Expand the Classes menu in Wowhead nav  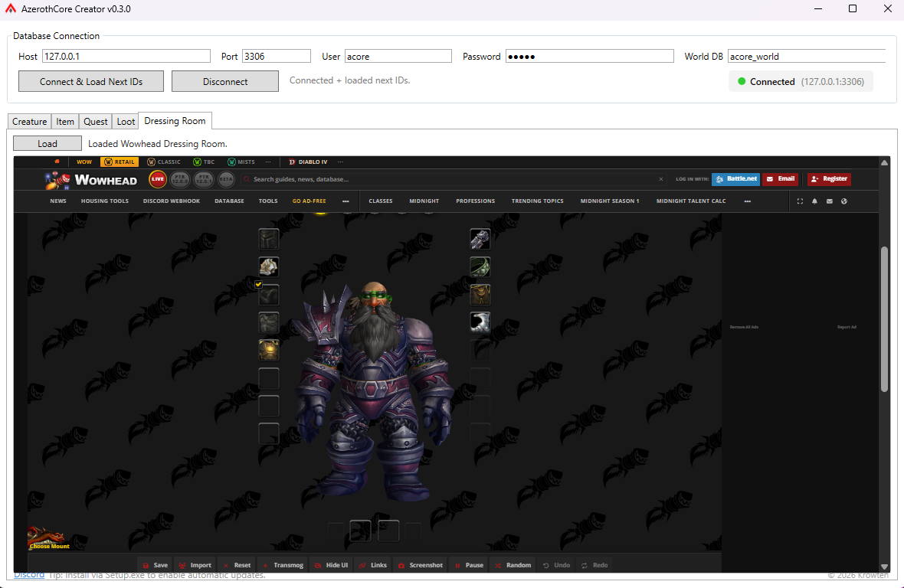pyautogui.click(x=380, y=201)
